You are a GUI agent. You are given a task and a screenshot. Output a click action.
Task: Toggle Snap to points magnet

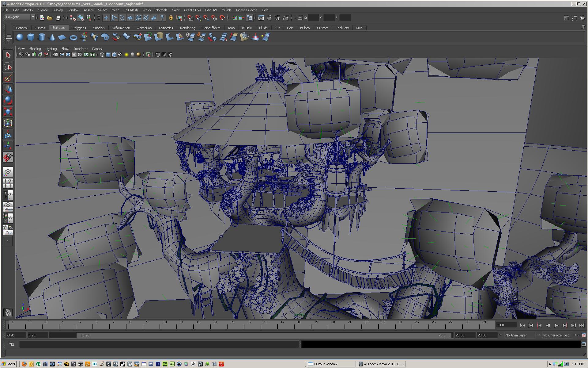pyautogui.click(x=206, y=18)
